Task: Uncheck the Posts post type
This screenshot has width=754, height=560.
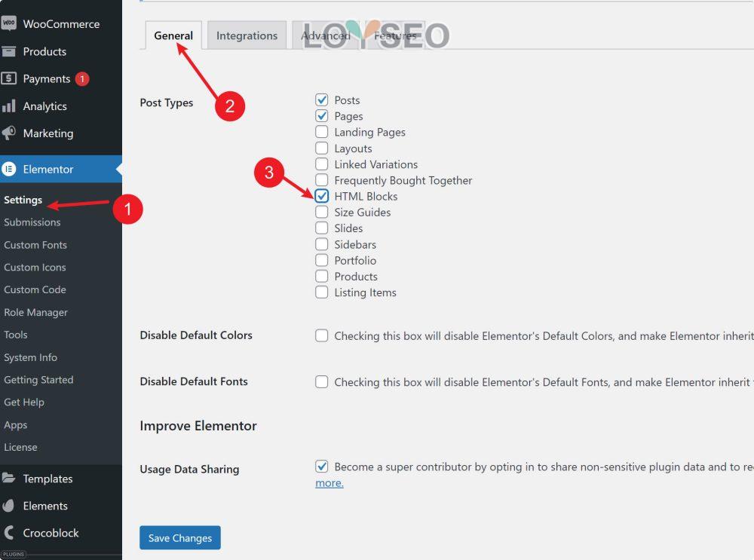Action: tap(322, 100)
